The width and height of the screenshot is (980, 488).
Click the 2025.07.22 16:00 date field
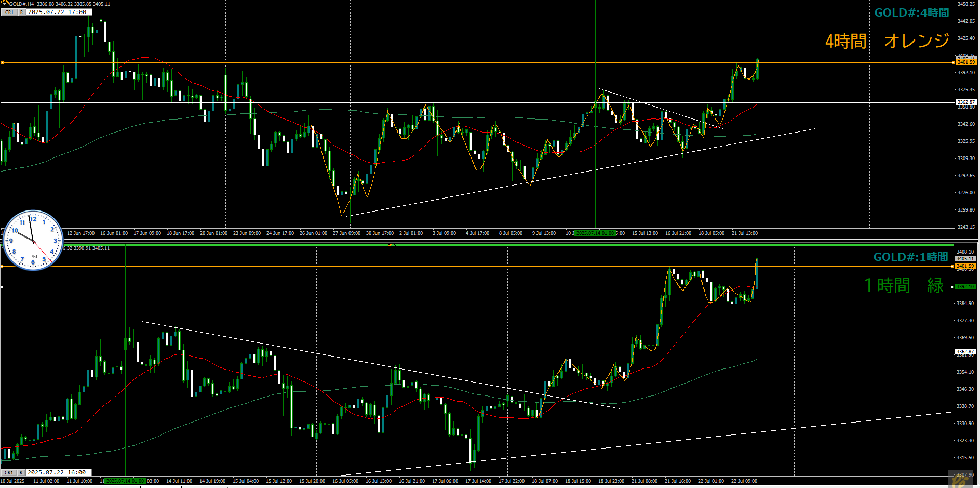coord(57,473)
